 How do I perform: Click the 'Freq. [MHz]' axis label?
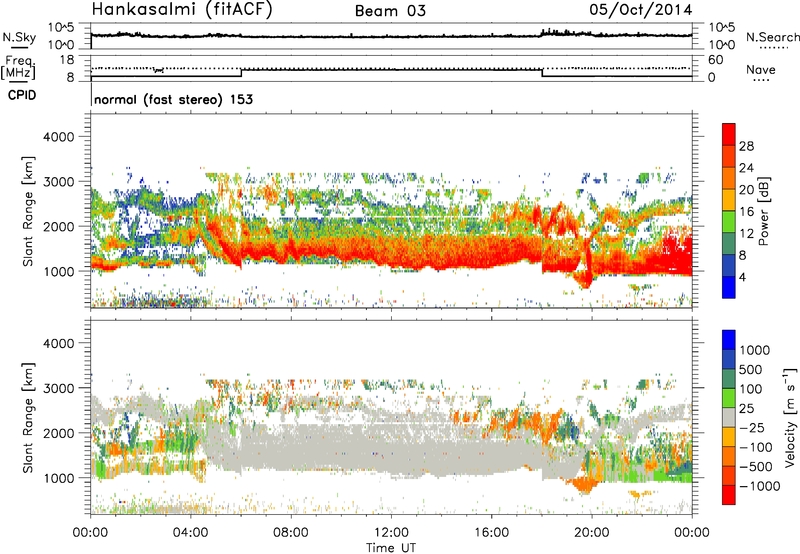tap(18, 67)
